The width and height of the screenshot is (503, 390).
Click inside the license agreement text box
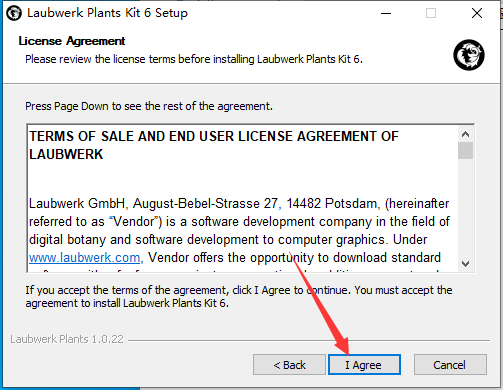243,199
